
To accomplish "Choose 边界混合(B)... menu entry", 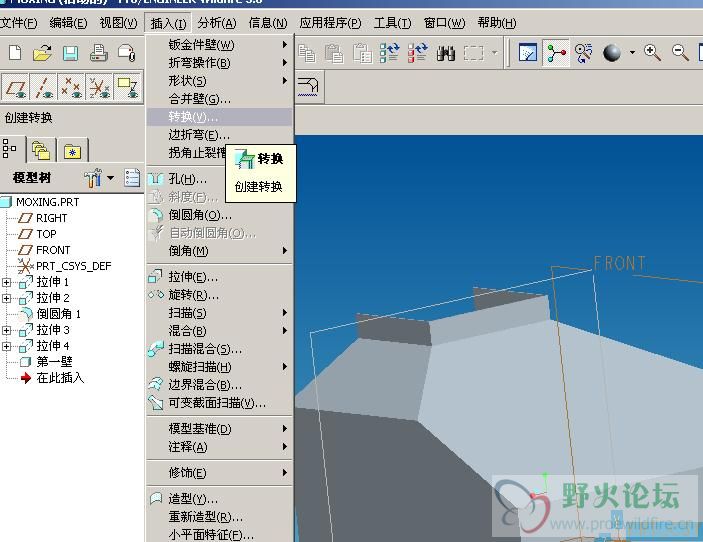I will click(x=220, y=385).
